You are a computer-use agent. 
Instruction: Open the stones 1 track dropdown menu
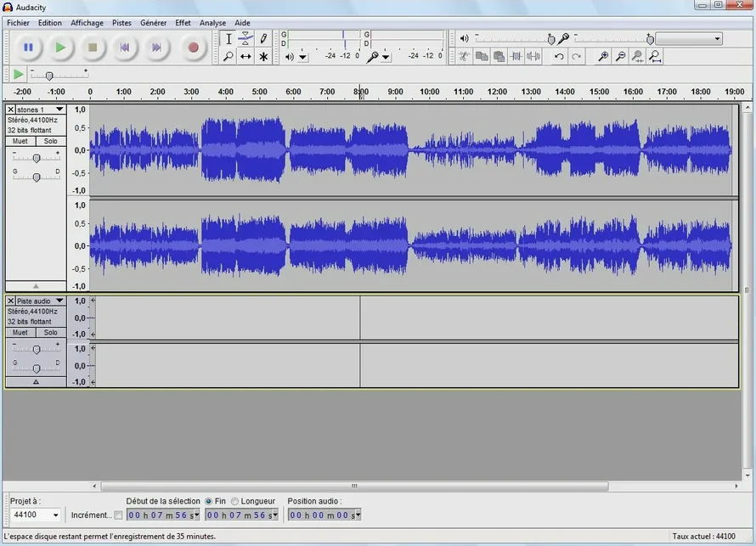click(x=59, y=110)
